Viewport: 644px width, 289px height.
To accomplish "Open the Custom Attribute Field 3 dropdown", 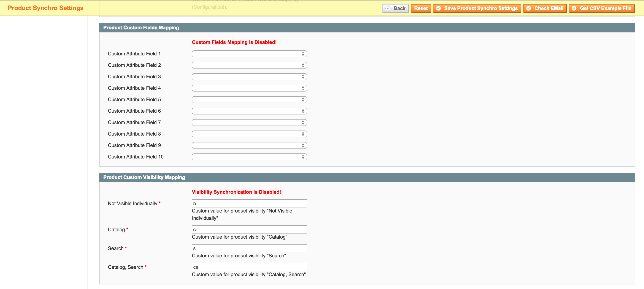I will click(249, 77).
